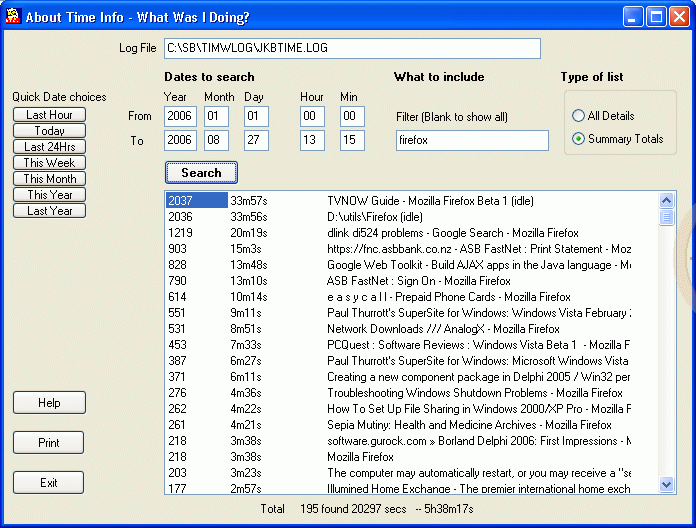The image size is (696, 528).
Task: Select the plain Mozilla Firefox row
Action: click(x=411, y=457)
